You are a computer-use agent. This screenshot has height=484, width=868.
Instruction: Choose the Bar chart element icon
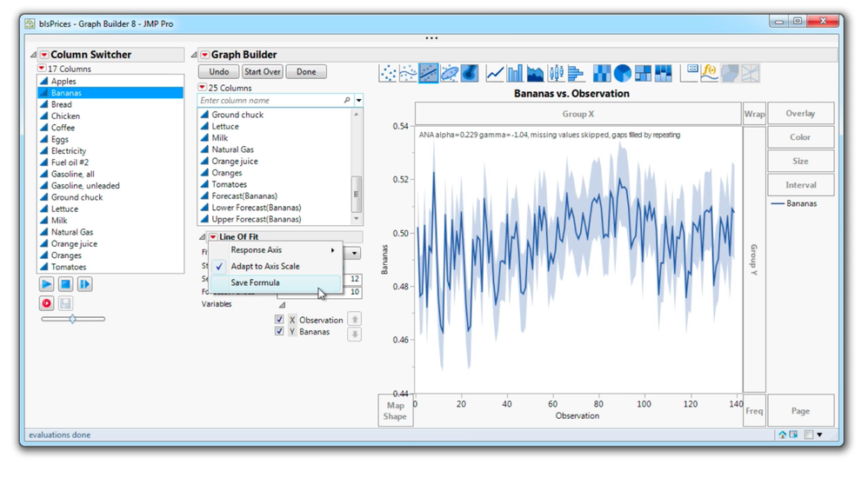(515, 74)
